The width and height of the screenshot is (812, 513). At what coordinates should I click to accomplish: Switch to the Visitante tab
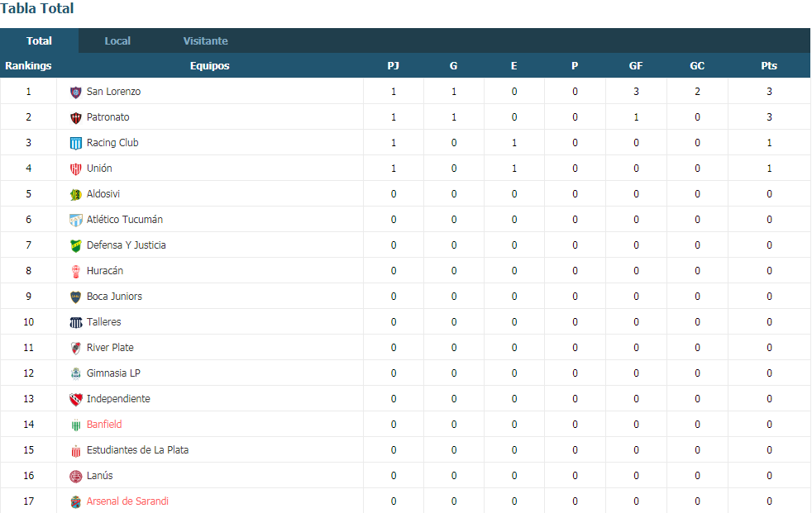205,40
